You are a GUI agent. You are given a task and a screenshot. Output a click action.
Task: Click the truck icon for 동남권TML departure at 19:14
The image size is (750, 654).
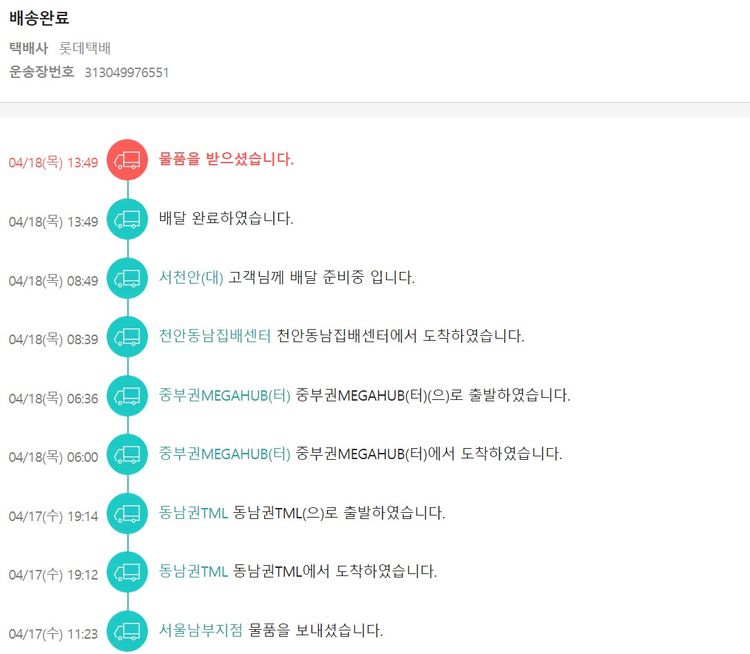[x=127, y=514]
